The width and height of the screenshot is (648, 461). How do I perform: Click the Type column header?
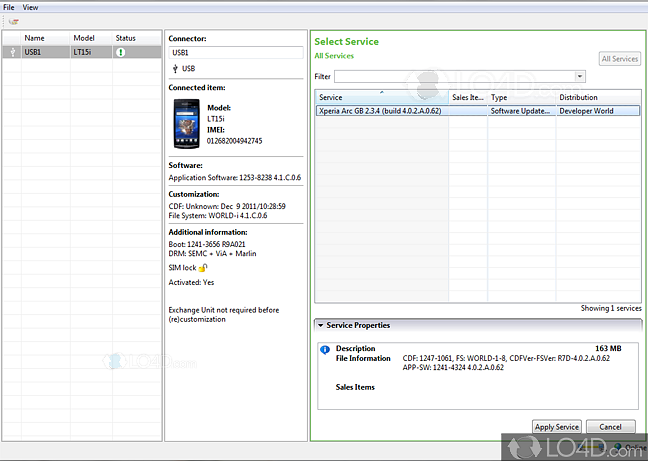pos(520,97)
